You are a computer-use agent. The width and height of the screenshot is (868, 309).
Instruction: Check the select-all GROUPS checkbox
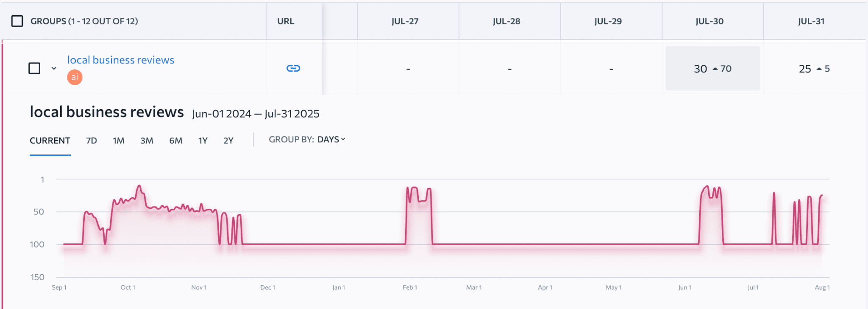(x=17, y=21)
